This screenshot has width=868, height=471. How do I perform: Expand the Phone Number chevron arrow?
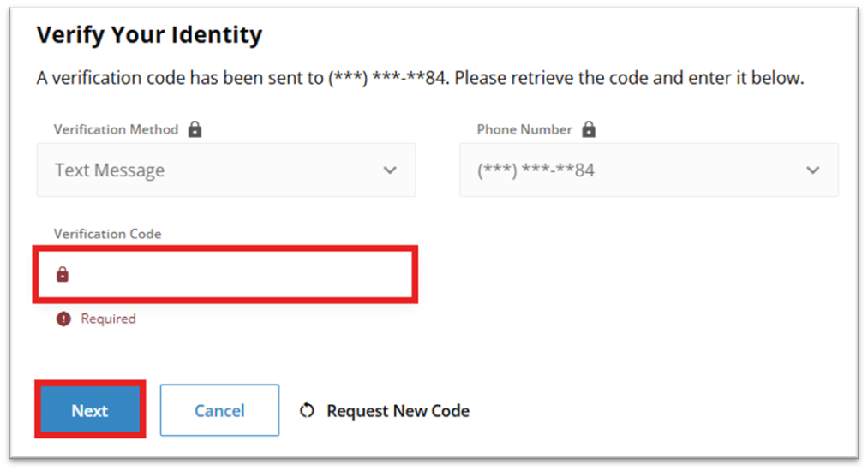point(812,170)
